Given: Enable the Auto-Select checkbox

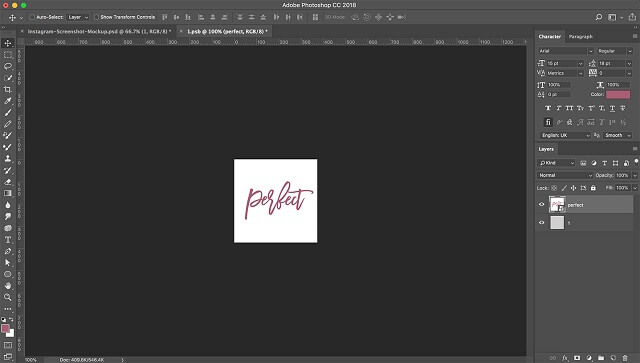Looking at the screenshot, I should [x=32, y=17].
